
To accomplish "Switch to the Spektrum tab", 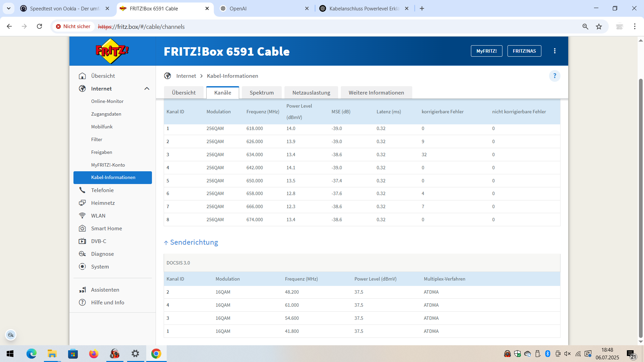I will 261,93.
